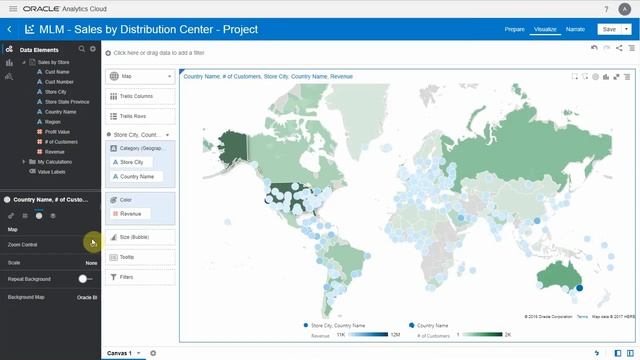
Task: Open the Map visualization type dropdown
Action: click(x=140, y=76)
